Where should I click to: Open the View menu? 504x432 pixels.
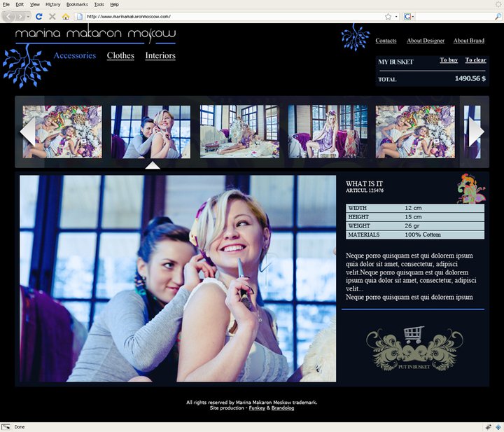pos(35,4)
